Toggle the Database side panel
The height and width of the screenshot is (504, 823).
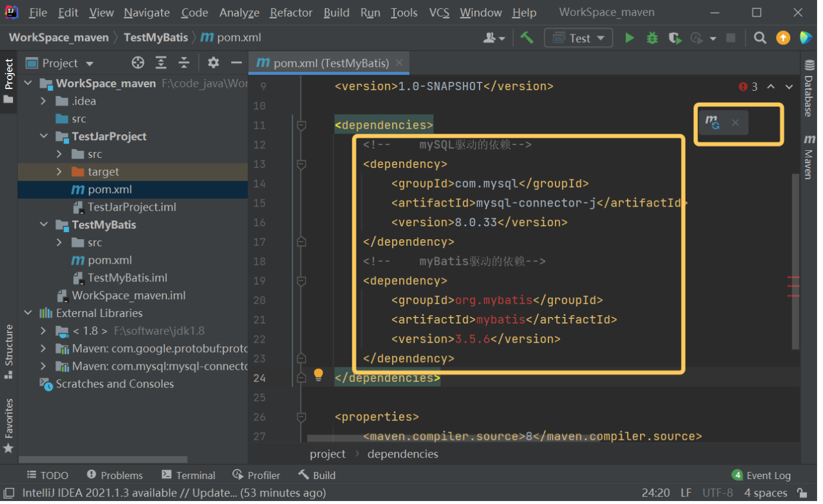pyautogui.click(x=809, y=88)
